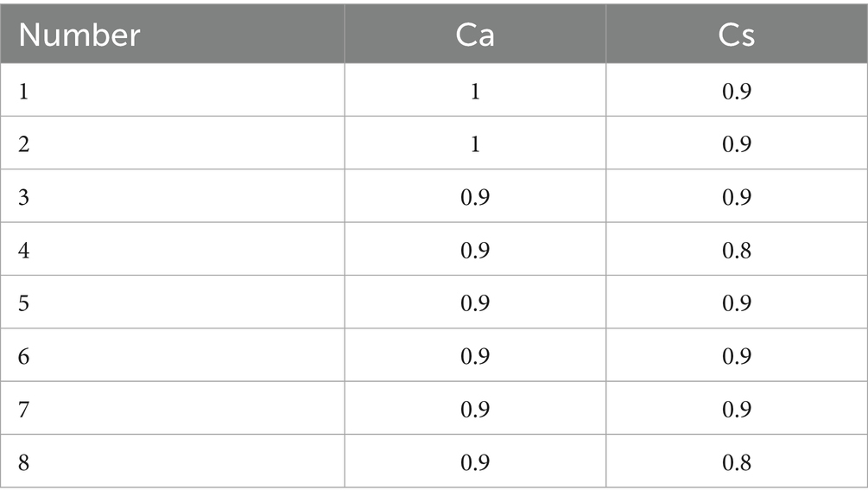Click row number 5 cell

pyautogui.click(x=23, y=303)
